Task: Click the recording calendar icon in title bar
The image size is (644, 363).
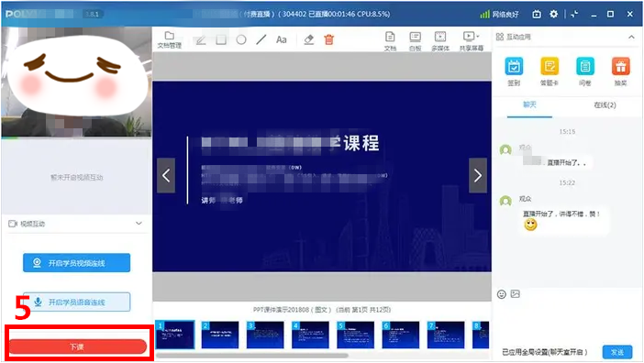Action: 537,14
